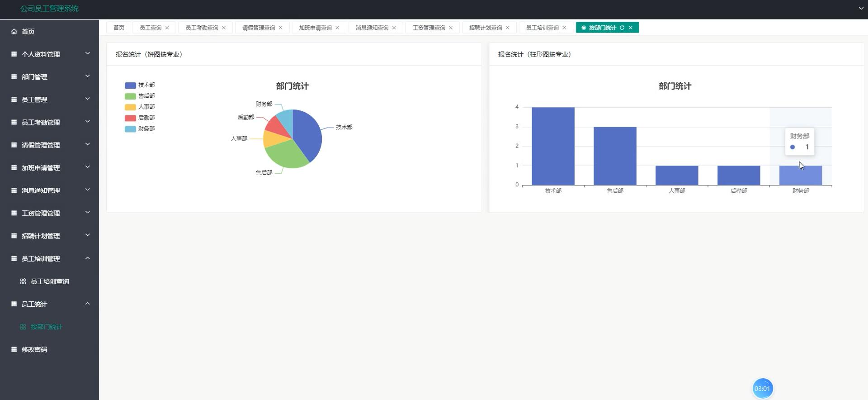Close the 请假管理查询 tab
868x400 pixels.
tap(281, 28)
